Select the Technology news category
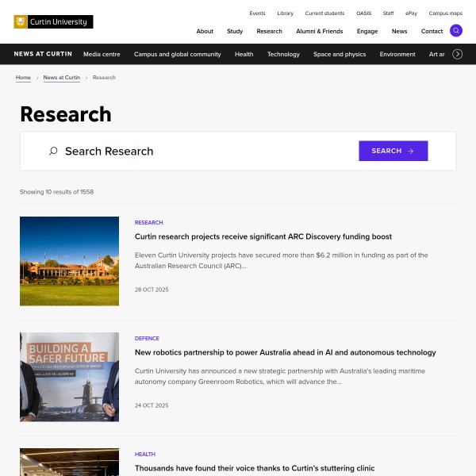Screen dimensions: 476x476 click(283, 54)
